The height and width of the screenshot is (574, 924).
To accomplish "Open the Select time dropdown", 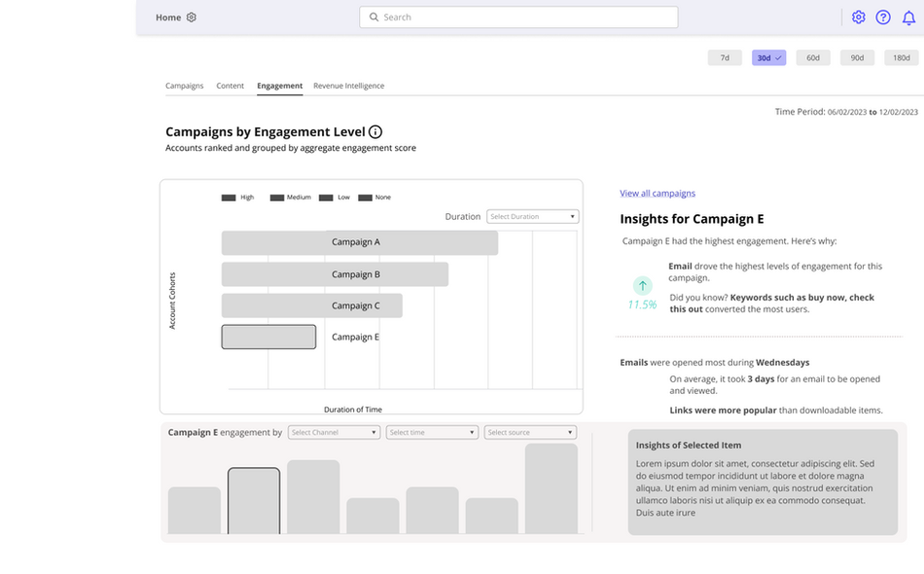I will (432, 432).
